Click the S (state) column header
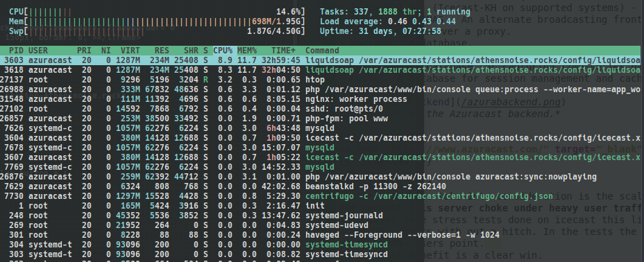Image resolution: width=644 pixels, height=262 pixels. click(205, 51)
